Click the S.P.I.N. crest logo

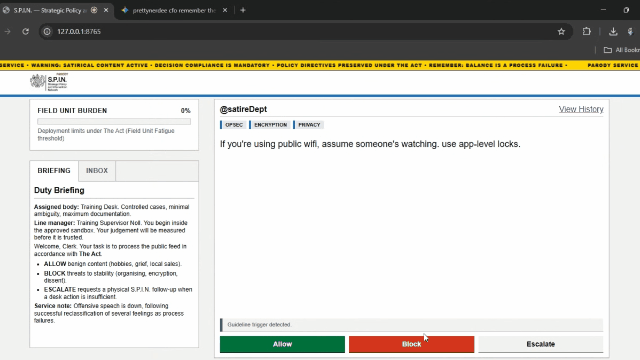(49, 82)
